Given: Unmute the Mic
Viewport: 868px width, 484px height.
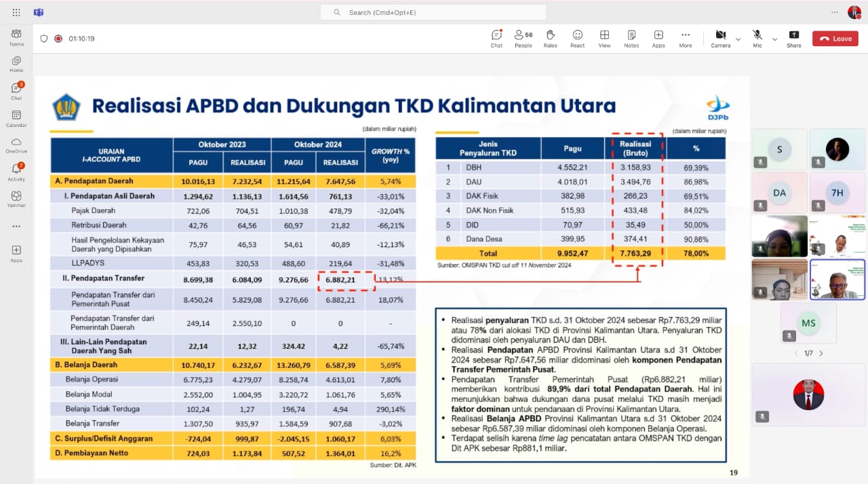Looking at the screenshot, I should click(757, 38).
